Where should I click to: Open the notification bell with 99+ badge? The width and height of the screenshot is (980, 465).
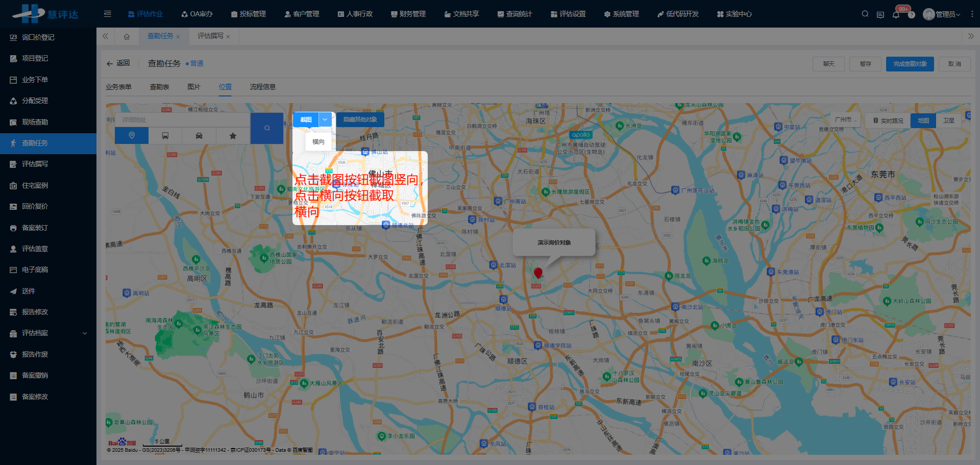coord(896,14)
